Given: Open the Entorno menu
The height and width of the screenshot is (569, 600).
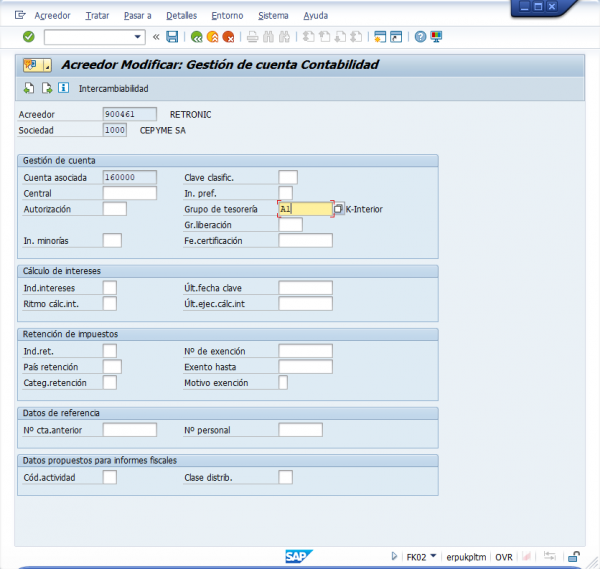Looking at the screenshot, I should pos(227,16).
